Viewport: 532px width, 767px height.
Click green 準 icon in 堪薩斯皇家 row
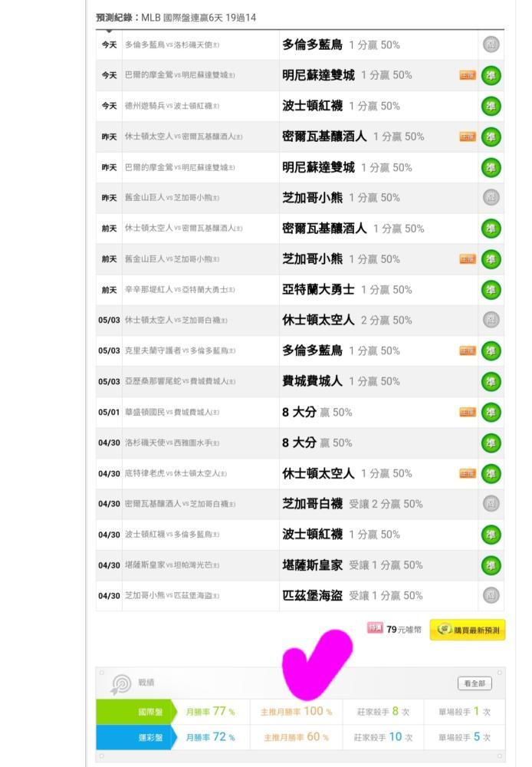click(491, 565)
